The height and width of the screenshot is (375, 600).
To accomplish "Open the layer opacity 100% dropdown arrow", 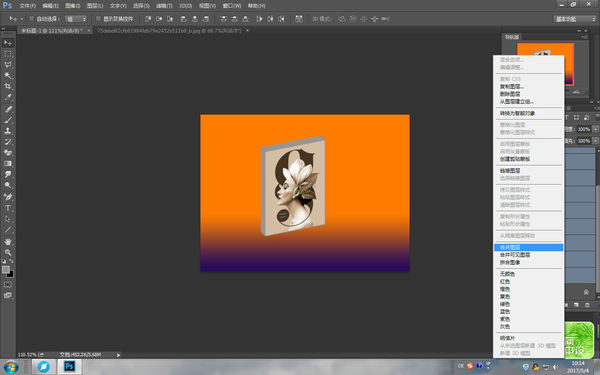I will [x=595, y=129].
